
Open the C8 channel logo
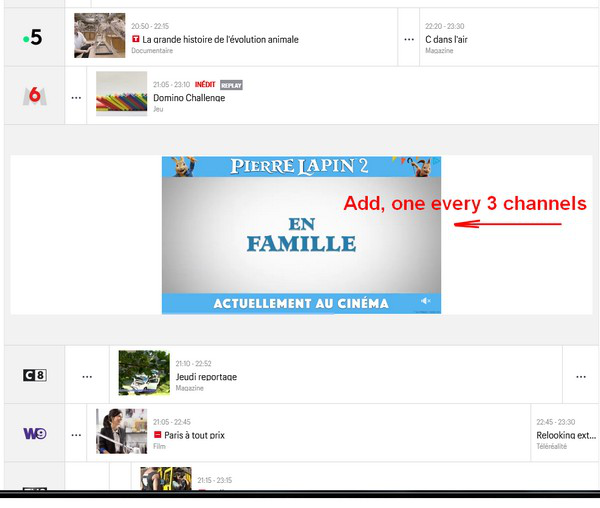click(x=35, y=375)
